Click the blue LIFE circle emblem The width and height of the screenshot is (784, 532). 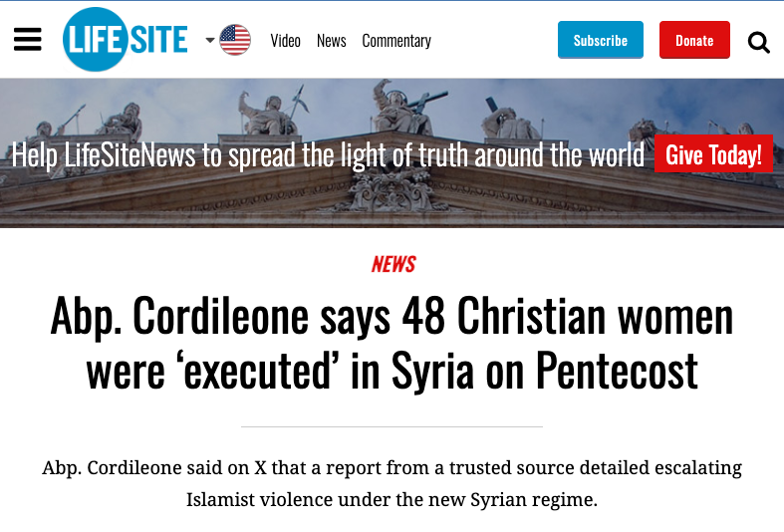[94, 40]
